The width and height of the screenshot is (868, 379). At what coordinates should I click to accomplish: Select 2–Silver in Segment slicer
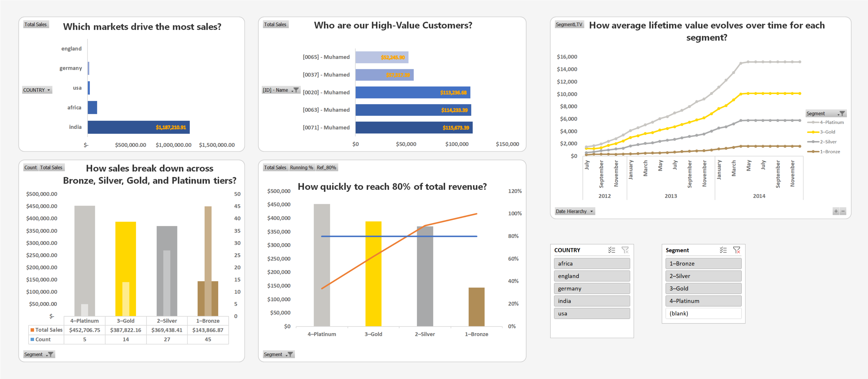pyautogui.click(x=703, y=276)
